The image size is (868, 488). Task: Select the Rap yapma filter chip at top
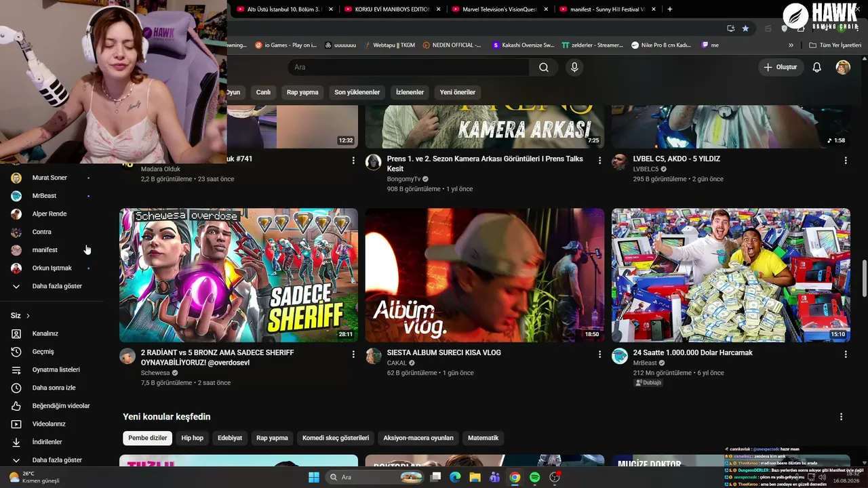[x=302, y=92]
